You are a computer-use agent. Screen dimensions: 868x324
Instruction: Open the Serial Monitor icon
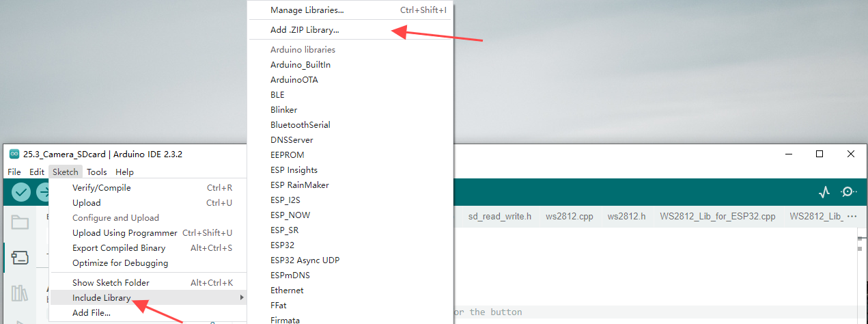click(x=849, y=192)
